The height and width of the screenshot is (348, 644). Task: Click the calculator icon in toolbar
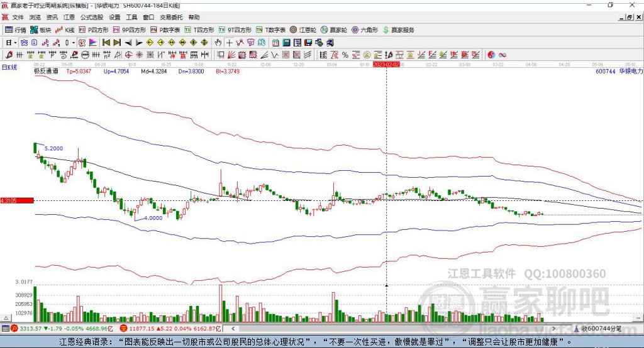pyautogui.click(x=286, y=43)
